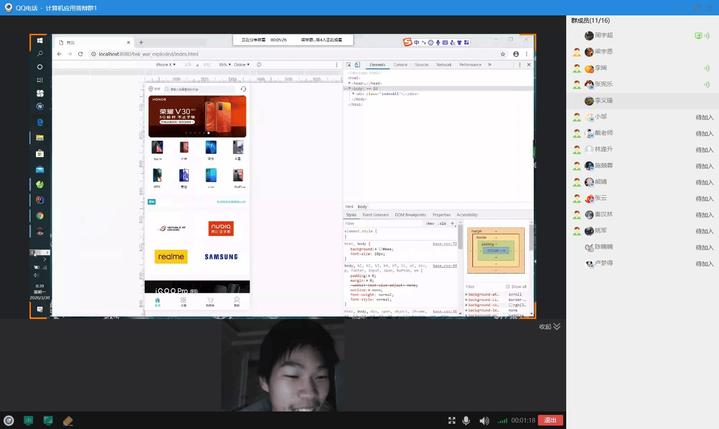Click the background color swatch in Styles
Image resolution: width=719 pixels, height=429 pixels.
coord(378,249)
